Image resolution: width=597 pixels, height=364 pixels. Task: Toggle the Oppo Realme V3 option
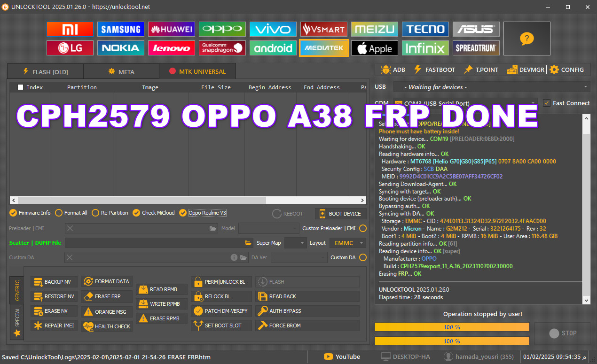pyautogui.click(x=203, y=213)
